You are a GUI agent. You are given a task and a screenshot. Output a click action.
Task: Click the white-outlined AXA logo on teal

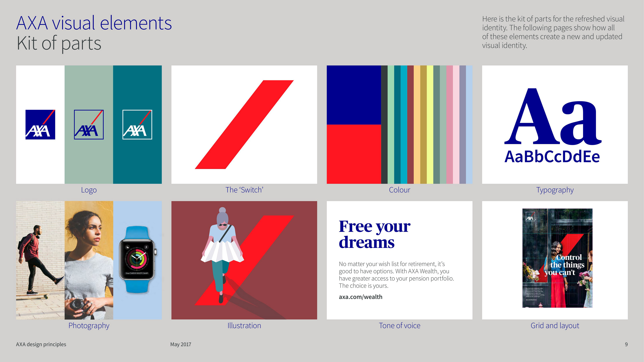(137, 124)
